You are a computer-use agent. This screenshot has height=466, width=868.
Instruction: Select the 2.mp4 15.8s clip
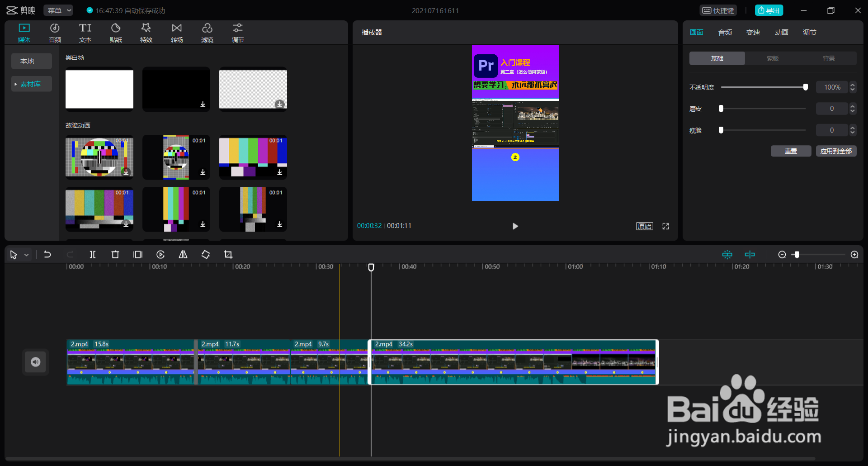(131, 362)
